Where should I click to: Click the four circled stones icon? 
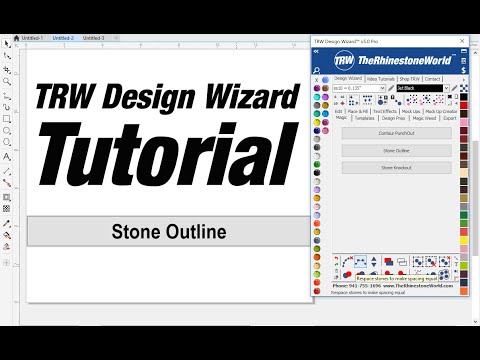[444, 275]
